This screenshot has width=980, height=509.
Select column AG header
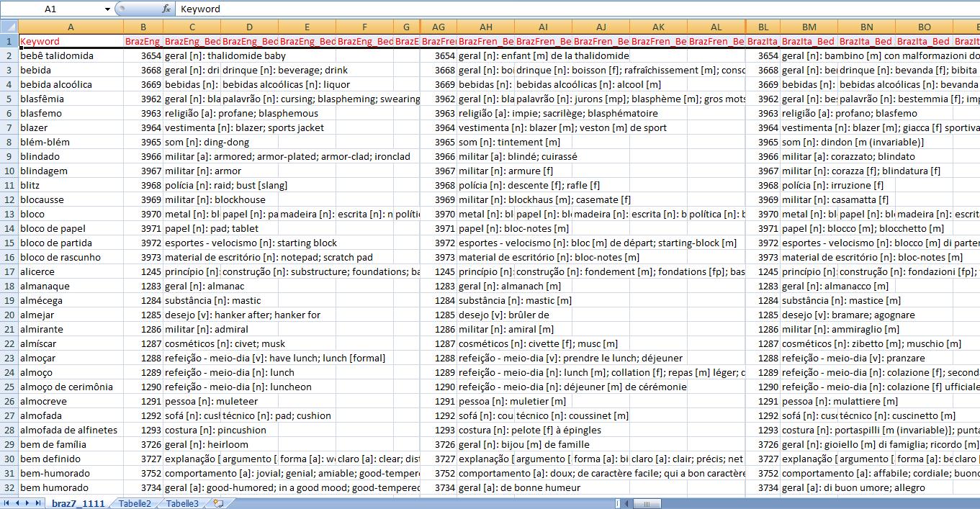[x=439, y=27]
